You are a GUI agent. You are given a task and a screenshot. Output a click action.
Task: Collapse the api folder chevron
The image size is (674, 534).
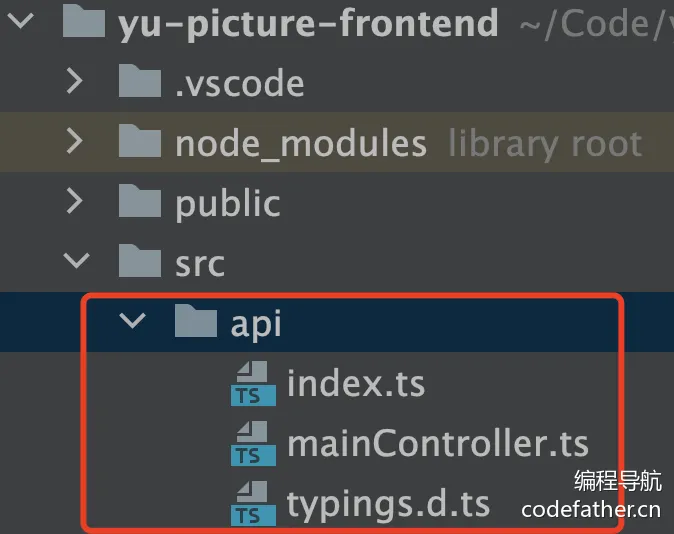tap(132, 321)
